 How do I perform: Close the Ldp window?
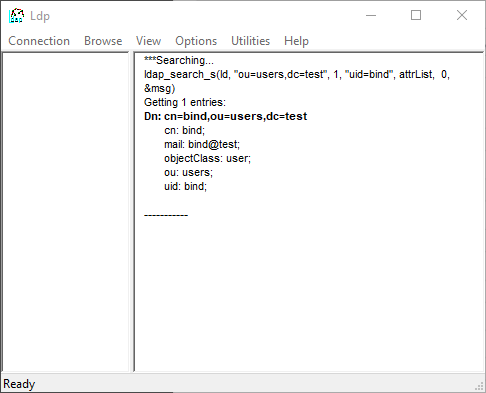click(462, 15)
